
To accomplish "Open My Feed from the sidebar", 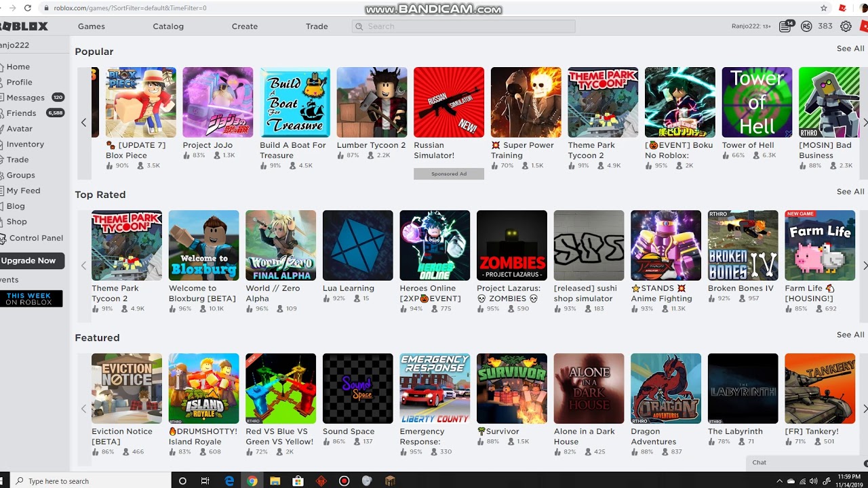I will click(23, 190).
